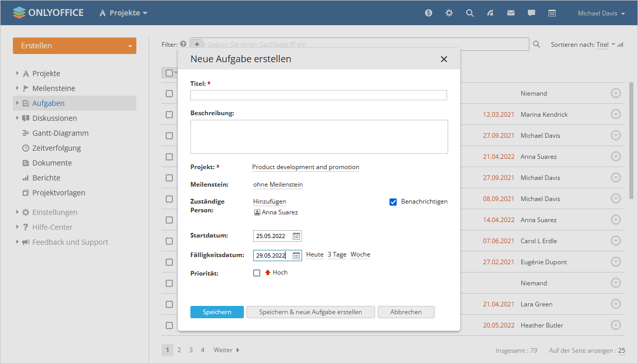Click the search magnifier icon in top bar
The height and width of the screenshot is (364, 638).
click(x=470, y=13)
